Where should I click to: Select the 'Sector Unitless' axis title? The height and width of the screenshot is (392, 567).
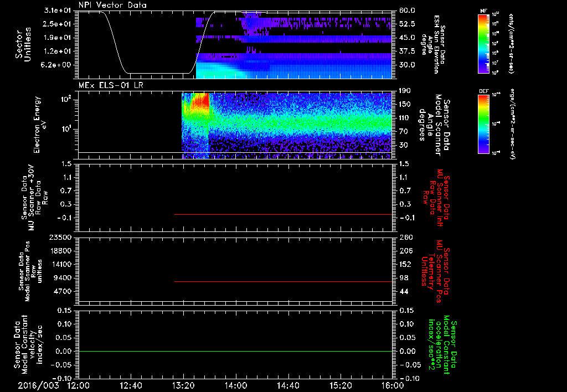[x=23, y=45]
